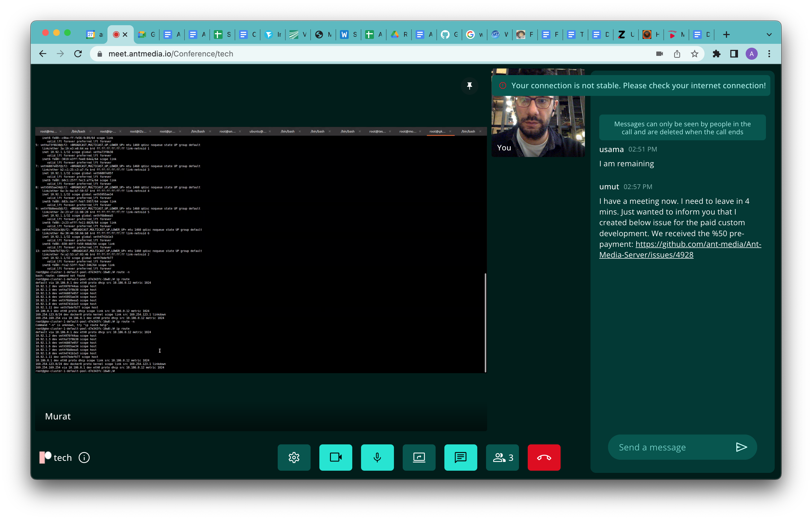Toggle the chat panel

(460, 457)
